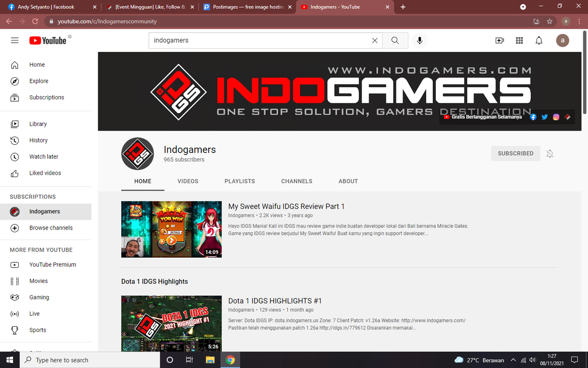Image resolution: width=588 pixels, height=368 pixels.
Task: Expand the system tray hidden icons
Action: (x=513, y=360)
